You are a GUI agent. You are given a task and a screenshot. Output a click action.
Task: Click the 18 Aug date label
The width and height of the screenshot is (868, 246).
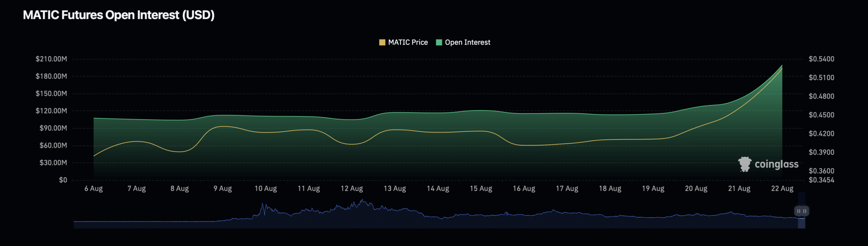point(610,188)
